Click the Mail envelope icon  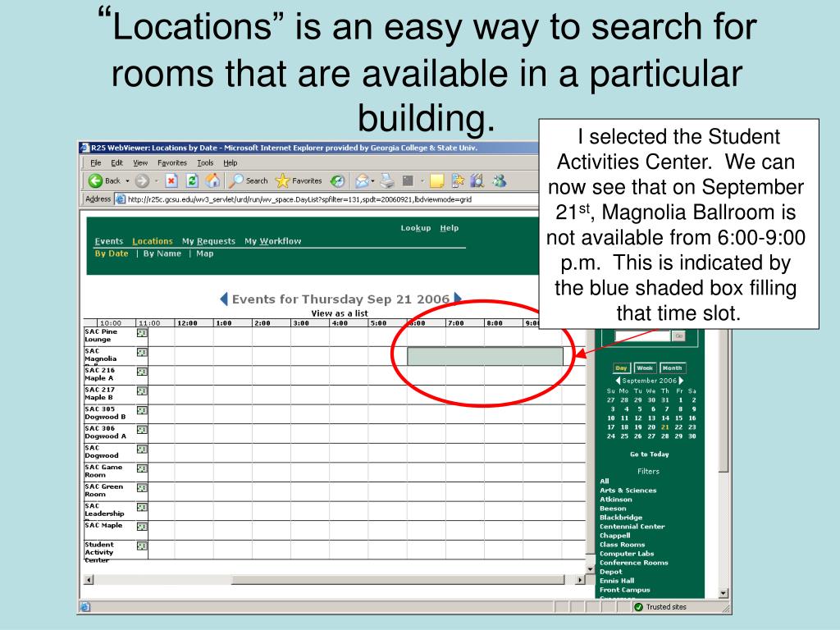pyautogui.click(x=362, y=181)
